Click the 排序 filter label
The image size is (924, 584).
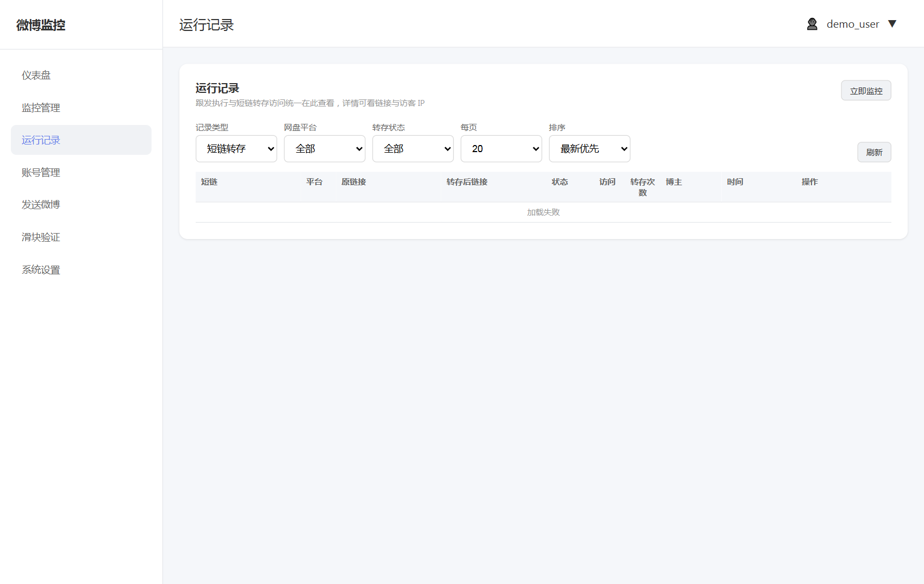(x=557, y=128)
